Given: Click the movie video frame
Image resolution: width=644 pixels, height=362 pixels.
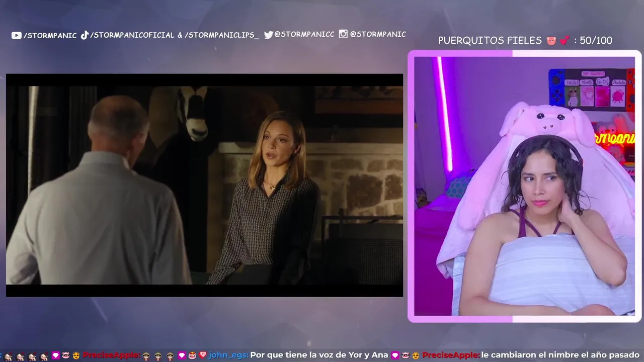Looking at the screenshot, I should pos(204,186).
